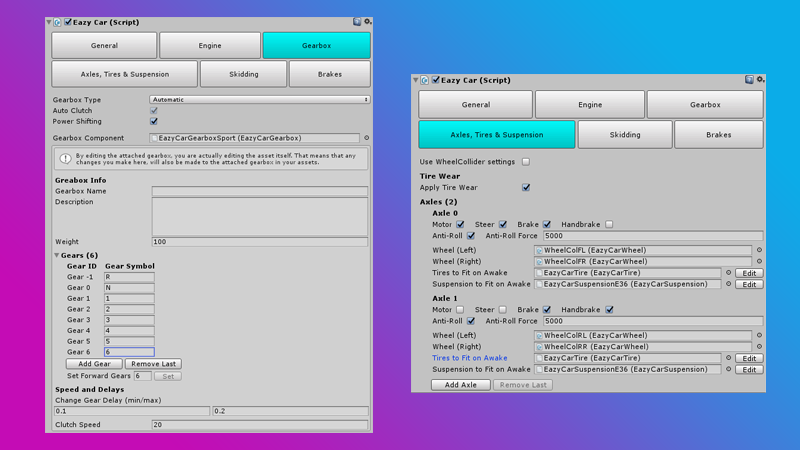Open object picker for WheelColFL field
Viewport: 800px width, 450px height.
tap(759, 250)
